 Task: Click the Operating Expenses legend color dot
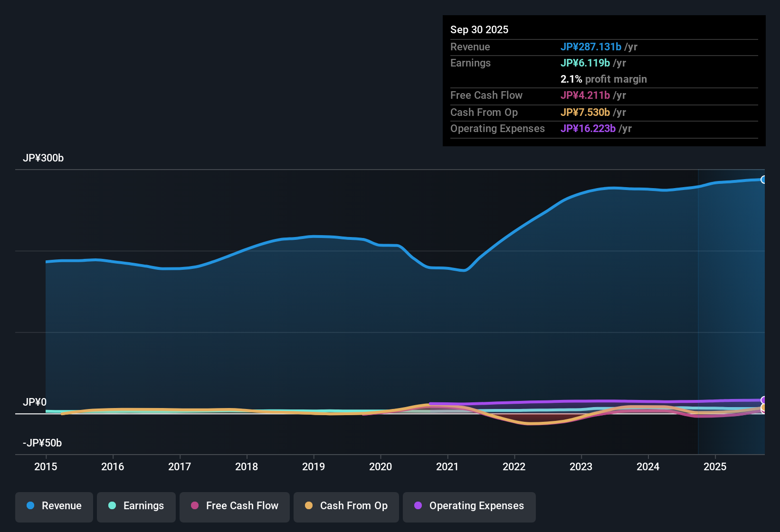pyautogui.click(x=419, y=506)
